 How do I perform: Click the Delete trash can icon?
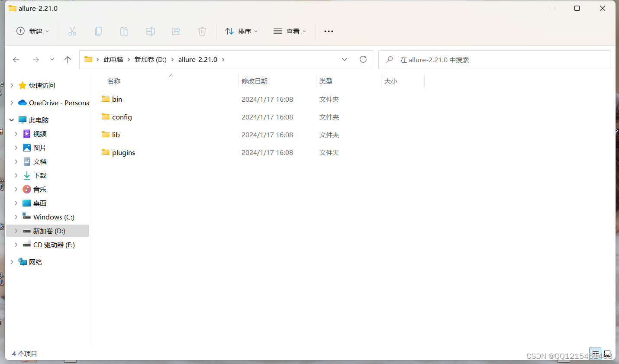tap(202, 31)
